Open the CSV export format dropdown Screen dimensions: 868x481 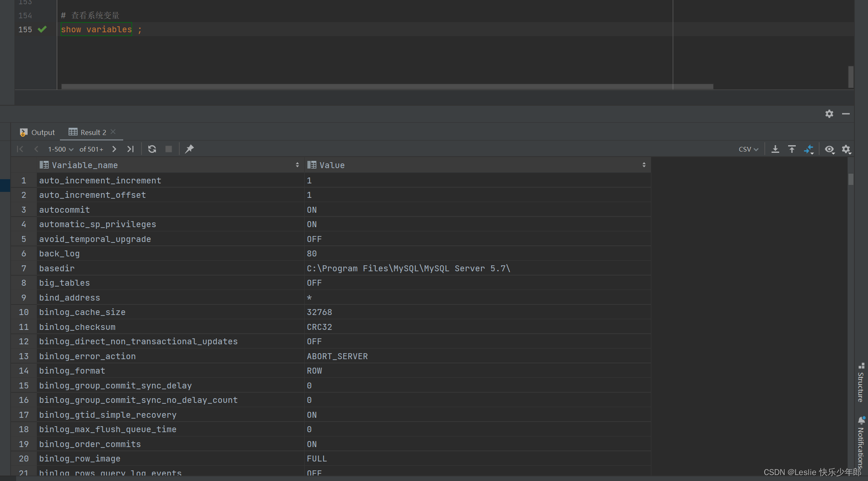(748, 149)
